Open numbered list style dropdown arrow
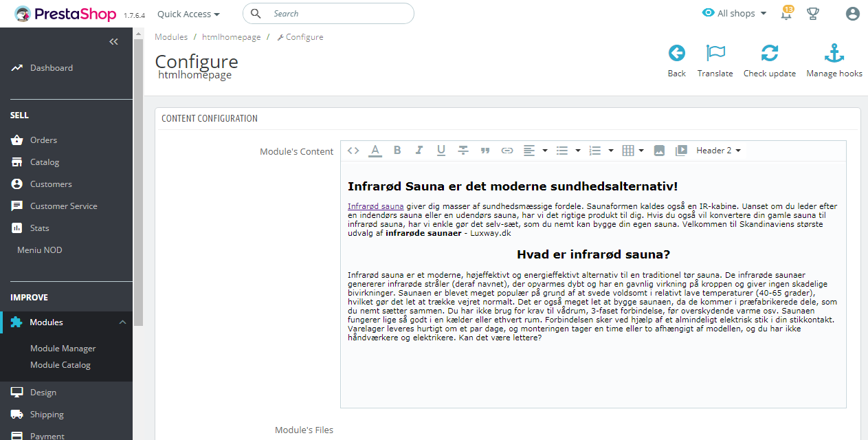 (611, 151)
